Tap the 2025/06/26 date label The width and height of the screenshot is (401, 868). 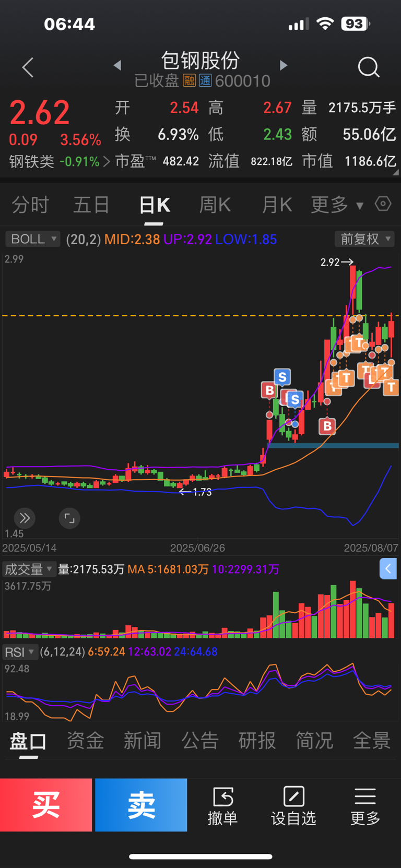point(197,548)
